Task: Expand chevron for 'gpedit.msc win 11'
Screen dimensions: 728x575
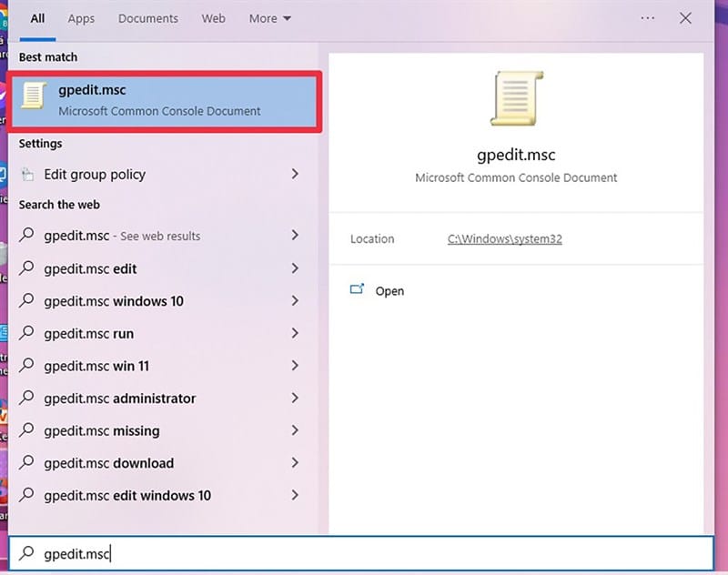Action: 295,365
